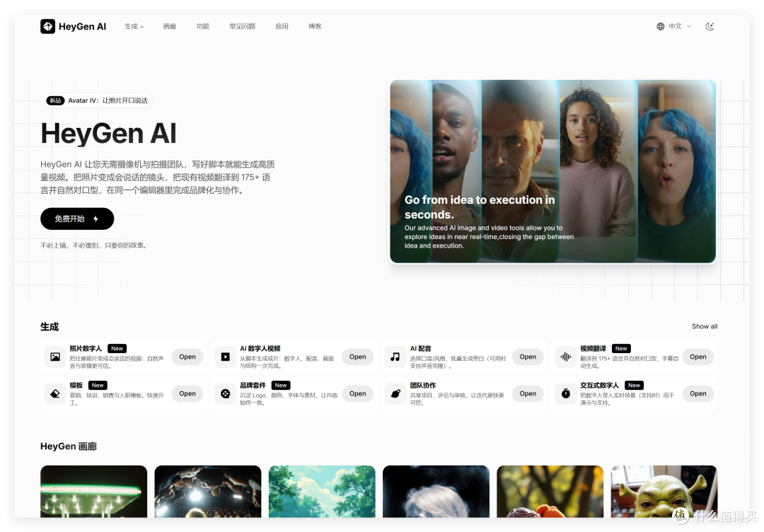The height and width of the screenshot is (532, 764).
Task: Open the 模板 tool
Action: click(x=187, y=393)
